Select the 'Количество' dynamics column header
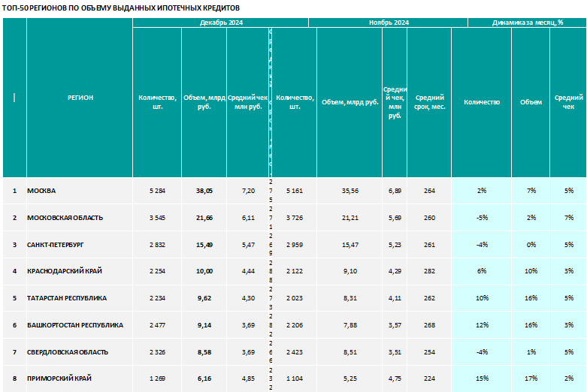Viewport: 587px width, 392px height. tap(482, 102)
